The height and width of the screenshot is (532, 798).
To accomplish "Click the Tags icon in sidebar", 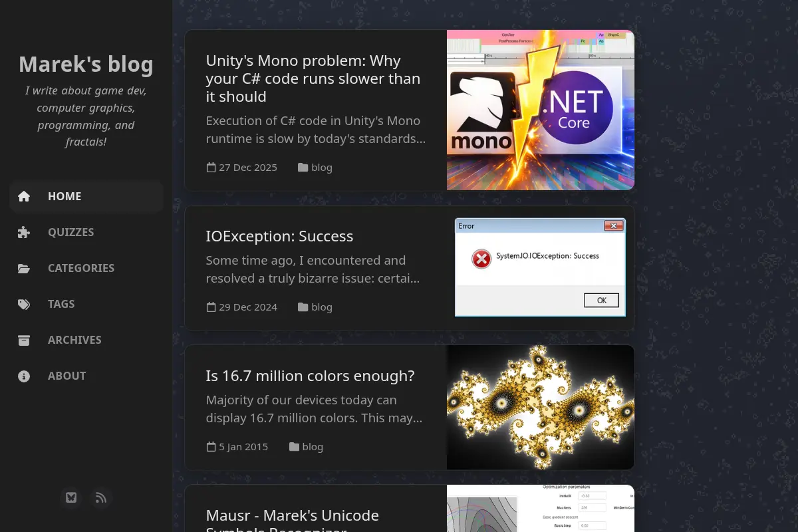I will pyautogui.click(x=24, y=304).
